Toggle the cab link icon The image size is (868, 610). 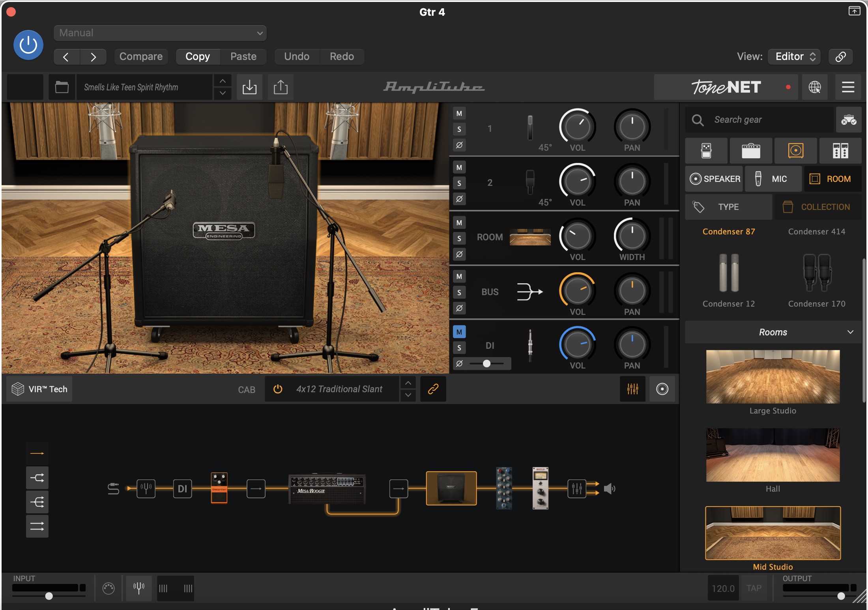tap(433, 389)
